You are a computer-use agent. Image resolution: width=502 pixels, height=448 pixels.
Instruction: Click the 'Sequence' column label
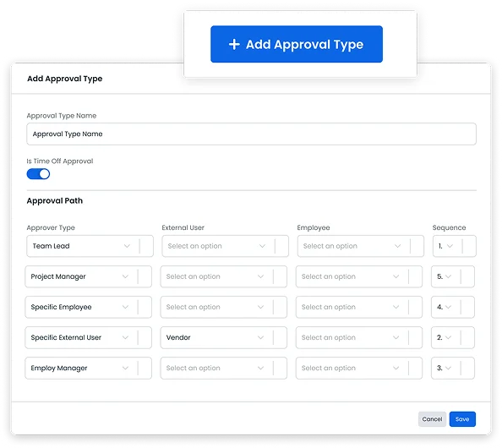tap(449, 227)
